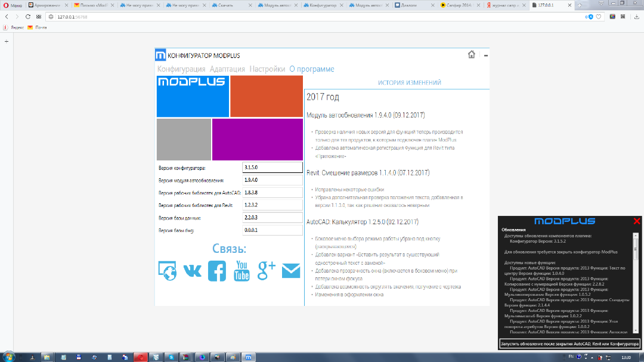Switch to the Адаптация tab
The height and width of the screenshot is (362, 644).
pos(227,69)
